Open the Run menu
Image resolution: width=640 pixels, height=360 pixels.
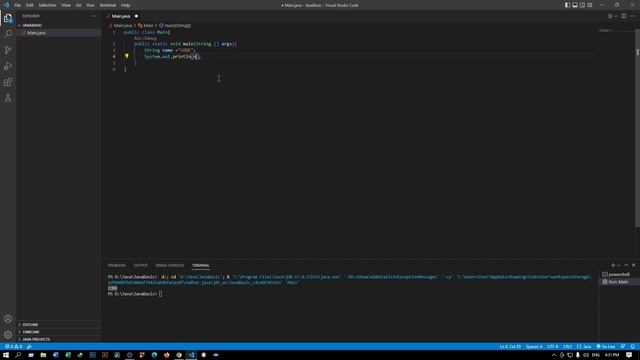pyautogui.click(x=91, y=5)
